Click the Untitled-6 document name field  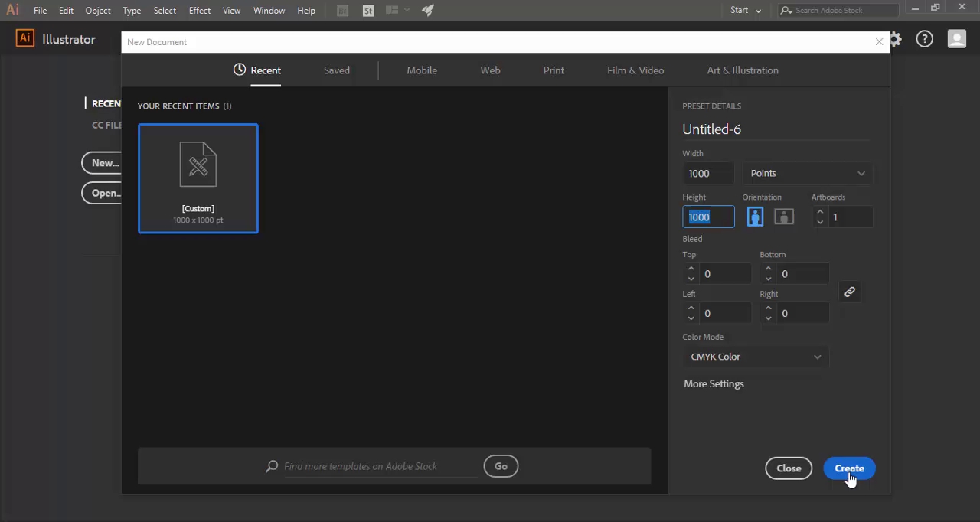[x=777, y=129]
